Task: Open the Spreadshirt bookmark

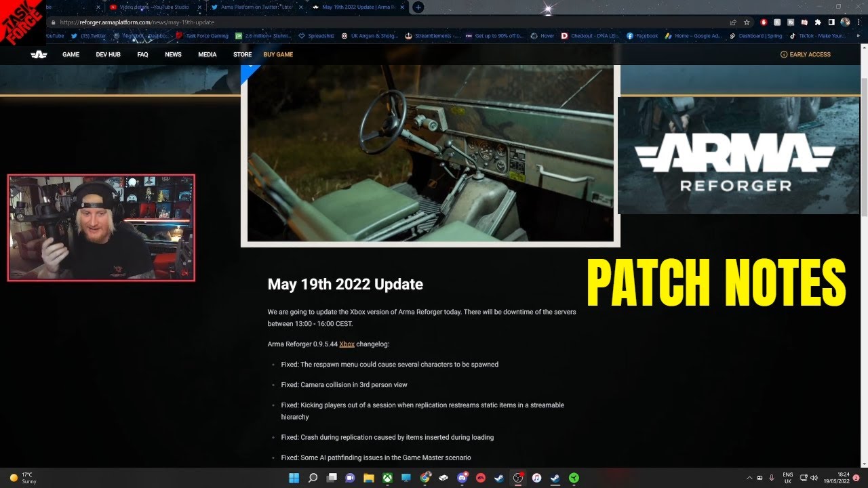Action: point(317,36)
